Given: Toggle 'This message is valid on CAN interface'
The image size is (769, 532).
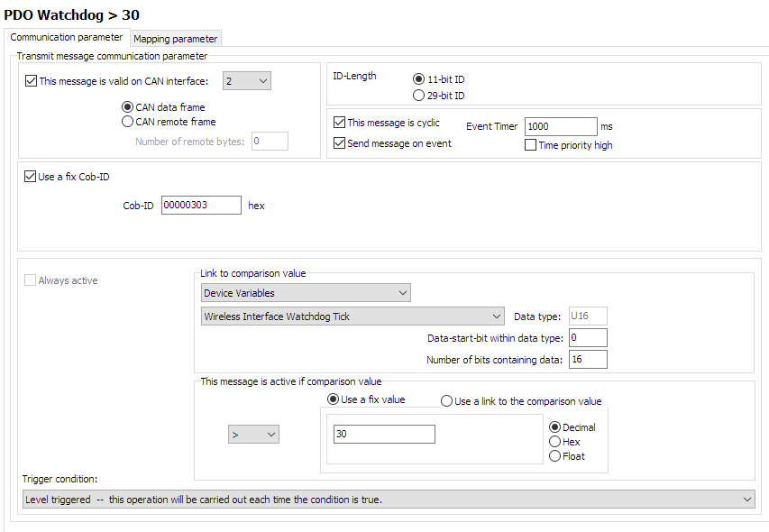Looking at the screenshot, I should pyautogui.click(x=32, y=81).
